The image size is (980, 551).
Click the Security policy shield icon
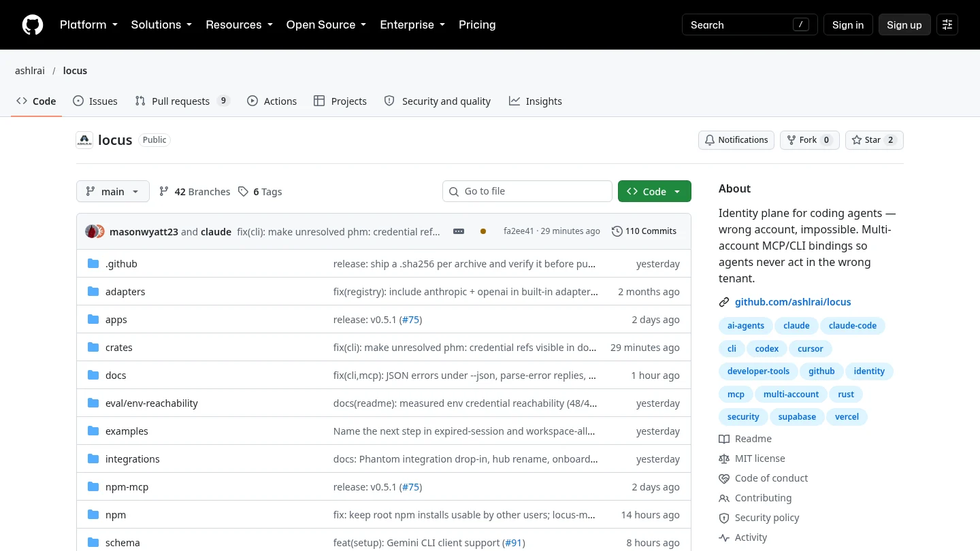click(x=724, y=518)
